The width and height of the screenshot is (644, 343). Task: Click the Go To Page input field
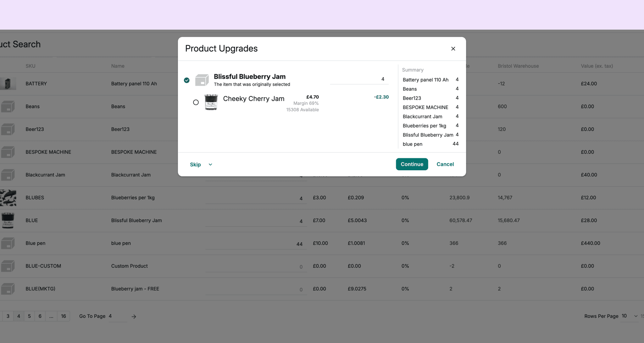[x=118, y=316]
